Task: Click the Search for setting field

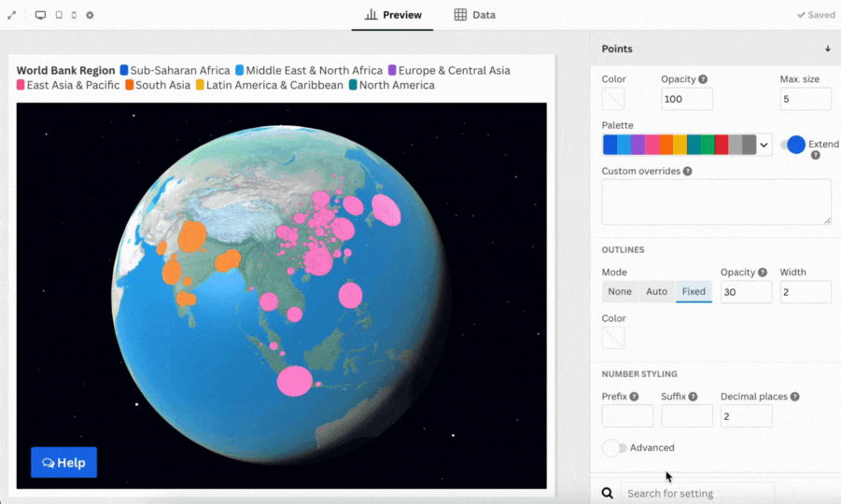Action: (695, 494)
